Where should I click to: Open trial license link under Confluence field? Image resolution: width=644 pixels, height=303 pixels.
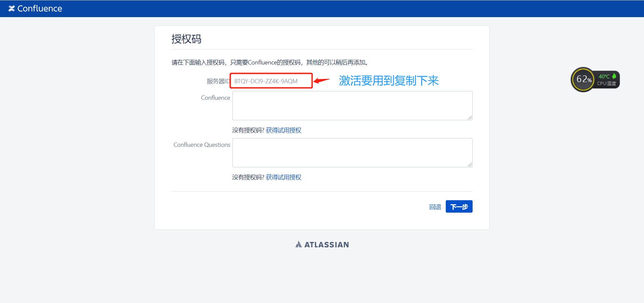(283, 130)
